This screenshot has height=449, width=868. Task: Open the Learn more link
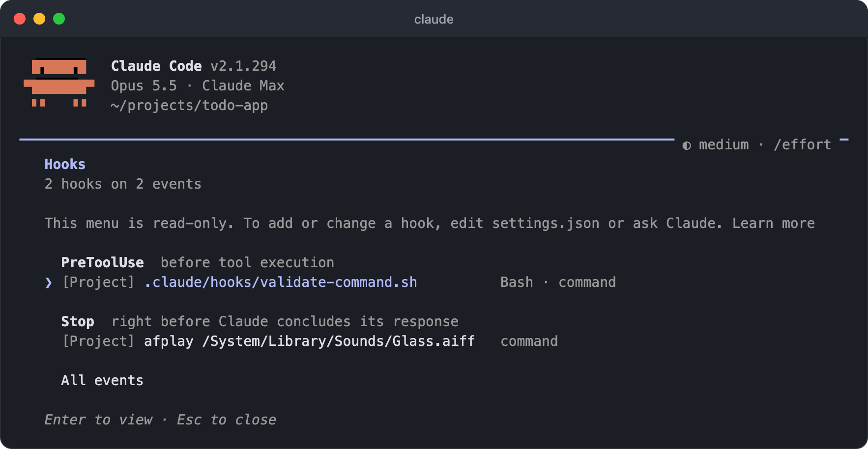773,223
